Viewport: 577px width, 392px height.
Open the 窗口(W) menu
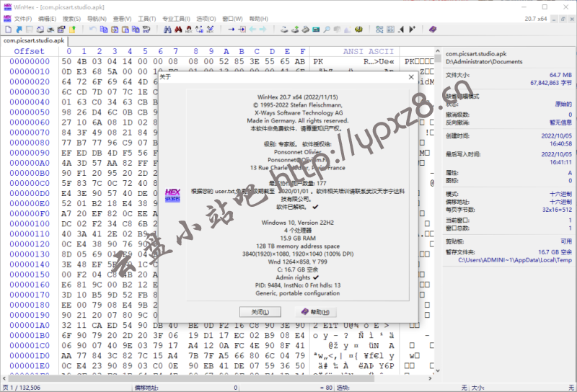(232, 19)
